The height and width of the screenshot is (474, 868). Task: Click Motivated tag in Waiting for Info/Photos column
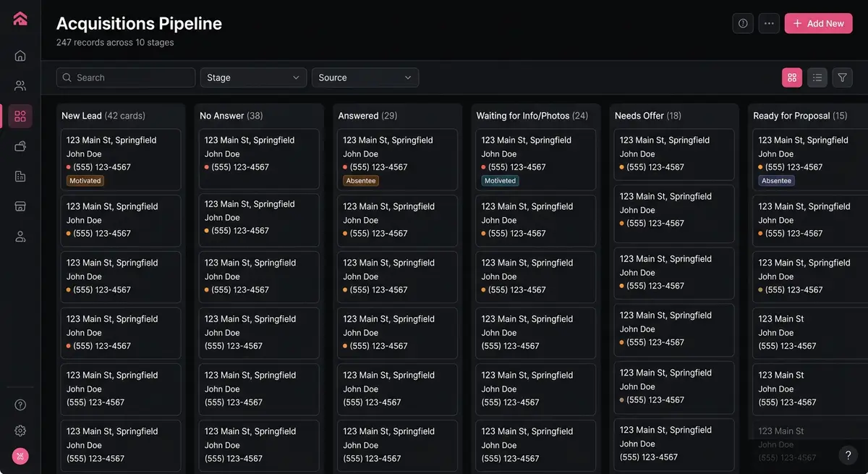point(500,181)
